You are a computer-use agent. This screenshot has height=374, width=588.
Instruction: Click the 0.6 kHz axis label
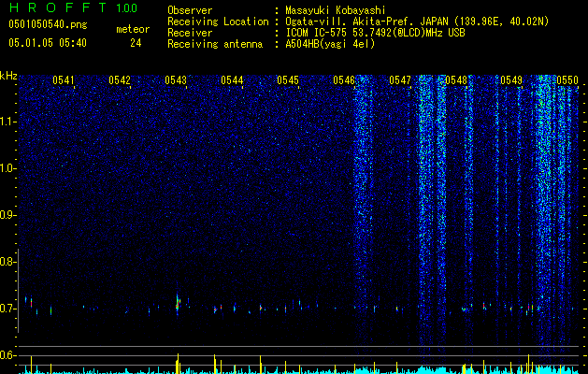click(8, 355)
